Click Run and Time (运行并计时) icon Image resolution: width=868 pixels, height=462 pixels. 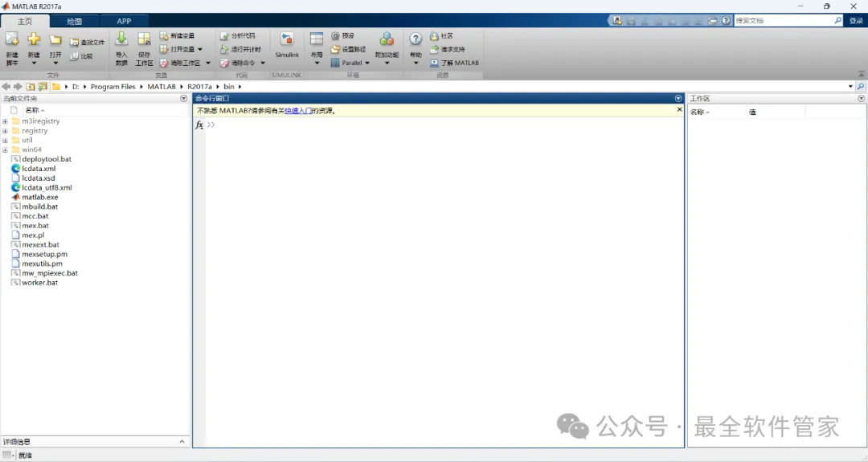(x=224, y=49)
